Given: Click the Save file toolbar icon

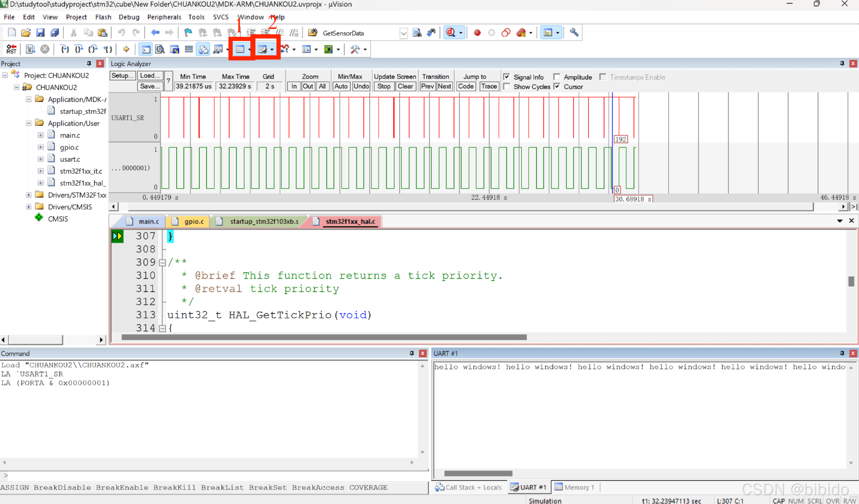Looking at the screenshot, I should pyautogui.click(x=40, y=33).
